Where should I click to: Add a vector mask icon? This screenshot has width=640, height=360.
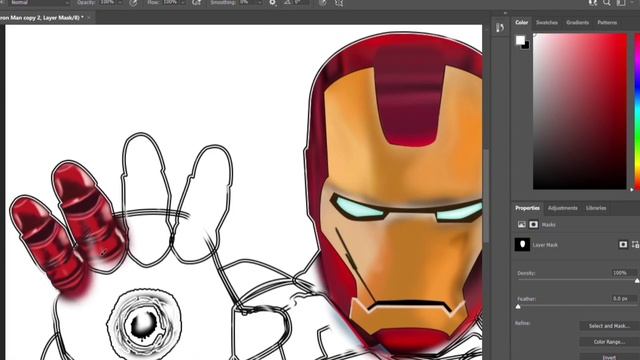(x=635, y=244)
